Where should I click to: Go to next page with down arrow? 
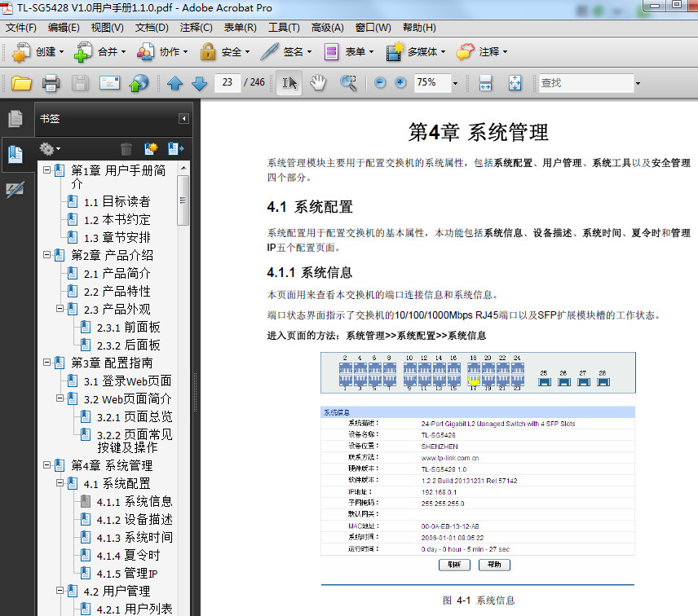coord(200,83)
